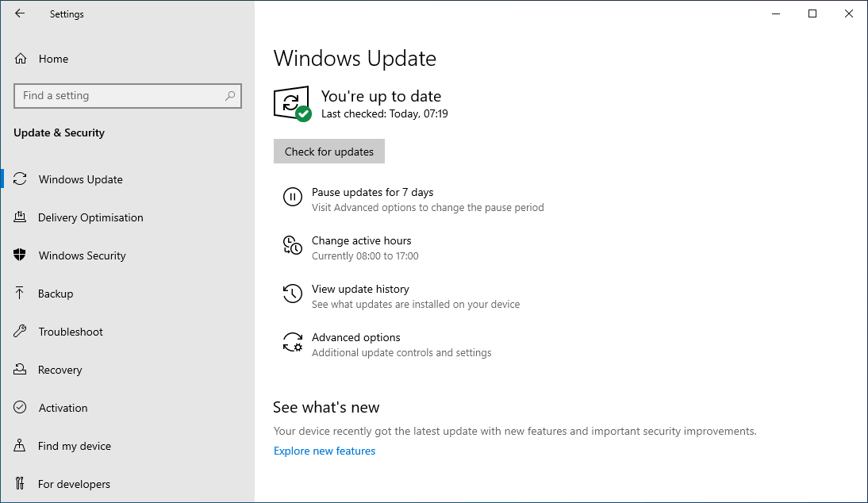Click the search magnifier icon
This screenshot has width=868, height=503.
click(x=230, y=96)
